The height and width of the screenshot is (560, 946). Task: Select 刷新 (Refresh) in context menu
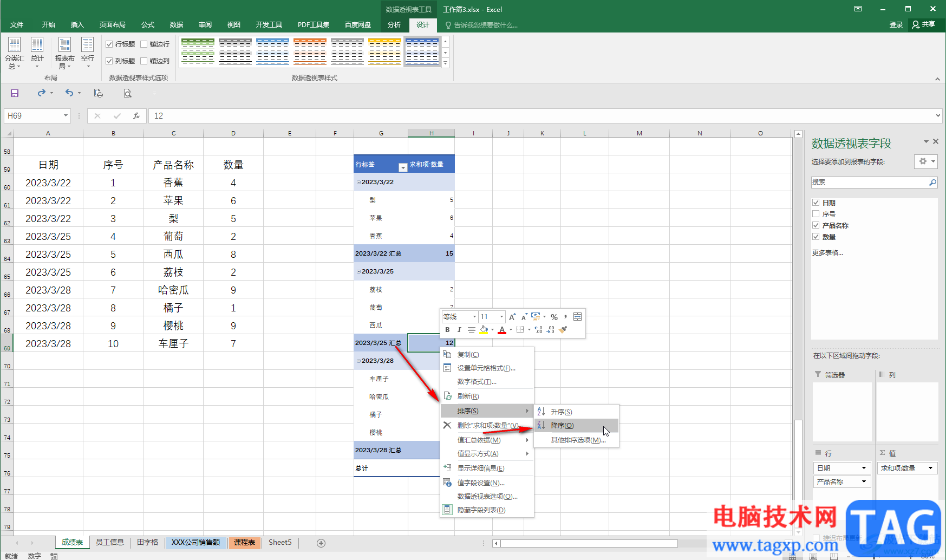point(487,396)
